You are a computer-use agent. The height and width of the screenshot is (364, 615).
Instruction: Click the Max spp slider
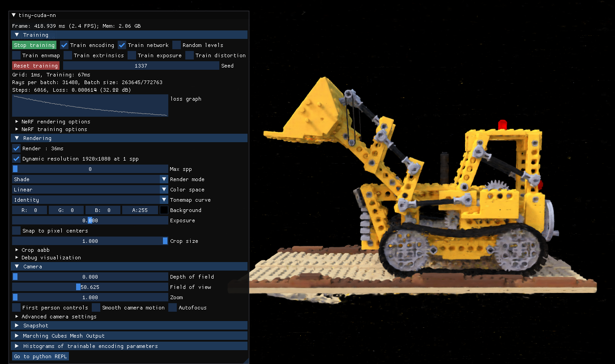(x=90, y=169)
